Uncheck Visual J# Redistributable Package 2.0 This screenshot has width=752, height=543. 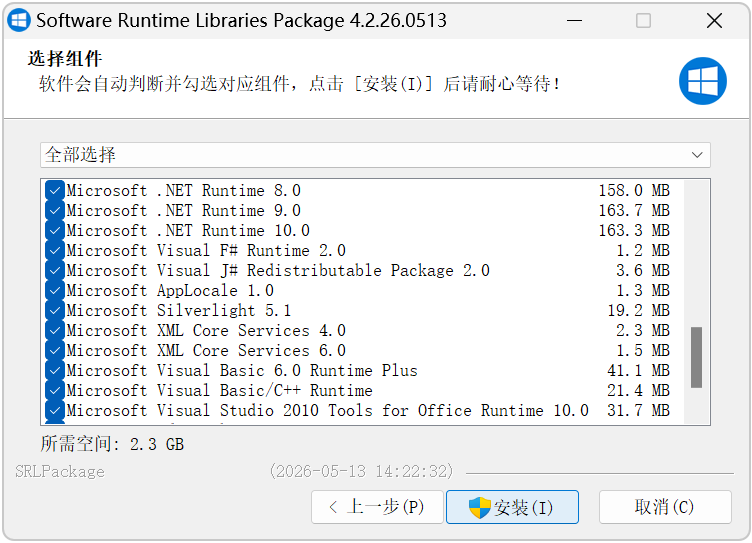[55, 271]
